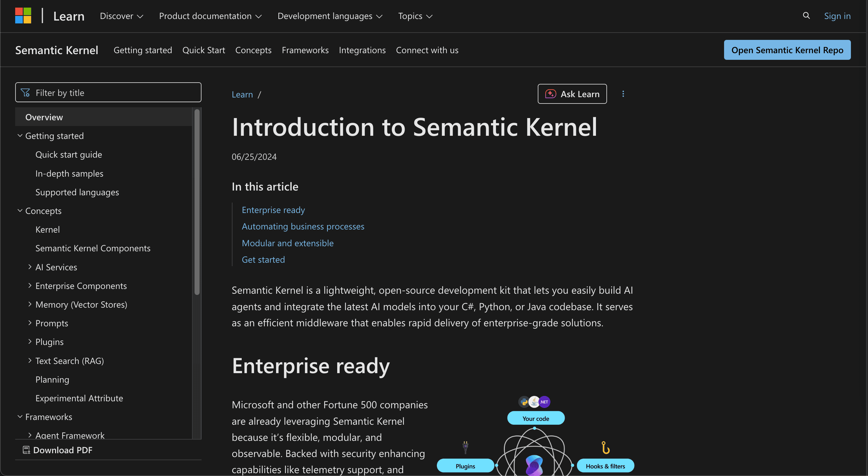The height and width of the screenshot is (476, 868).
Task: Click the sidebar table-of-contents scrollbar
Action: click(x=197, y=202)
